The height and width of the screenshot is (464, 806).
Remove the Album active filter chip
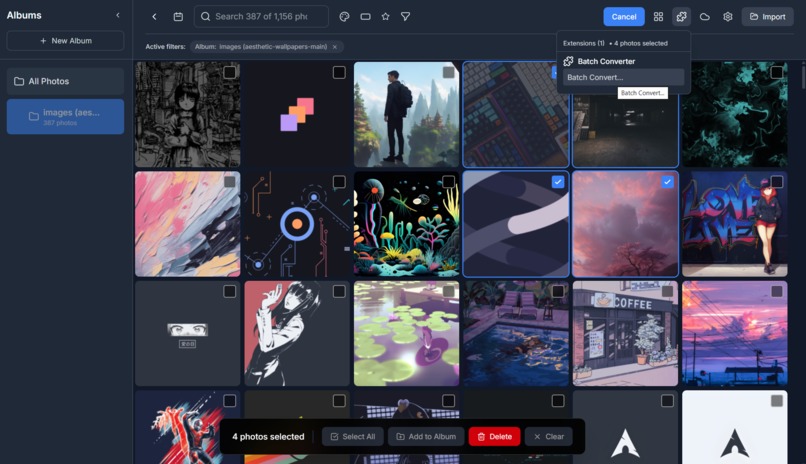pos(335,47)
